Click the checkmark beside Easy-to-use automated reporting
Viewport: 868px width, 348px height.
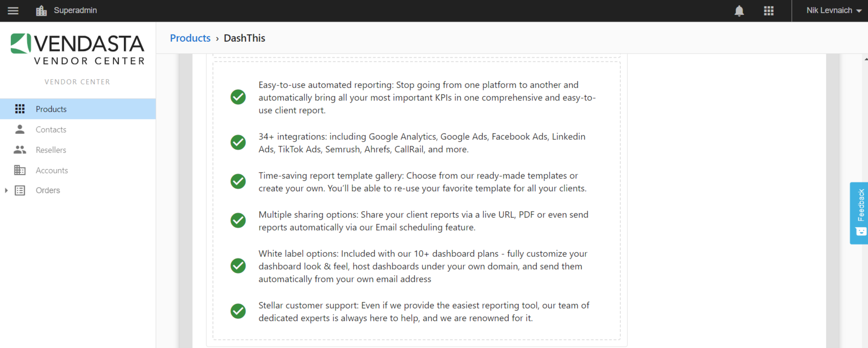tap(238, 97)
